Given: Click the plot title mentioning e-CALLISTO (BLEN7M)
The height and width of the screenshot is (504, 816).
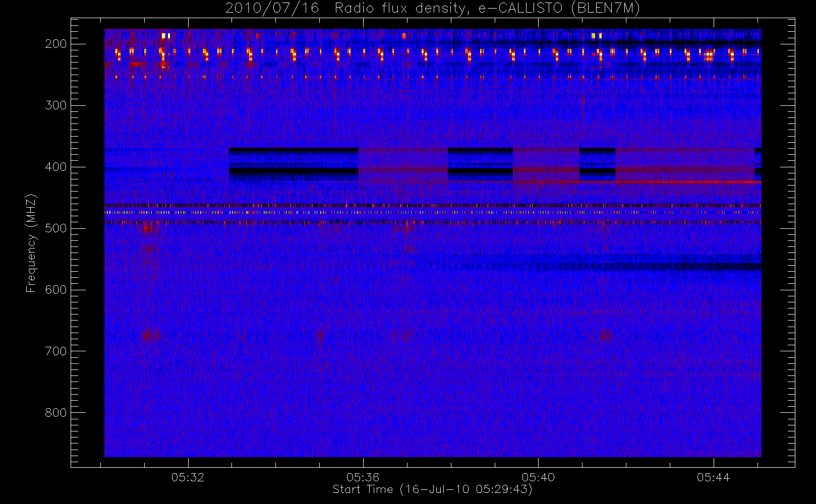Looking at the screenshot, I should tap(433, 8).
